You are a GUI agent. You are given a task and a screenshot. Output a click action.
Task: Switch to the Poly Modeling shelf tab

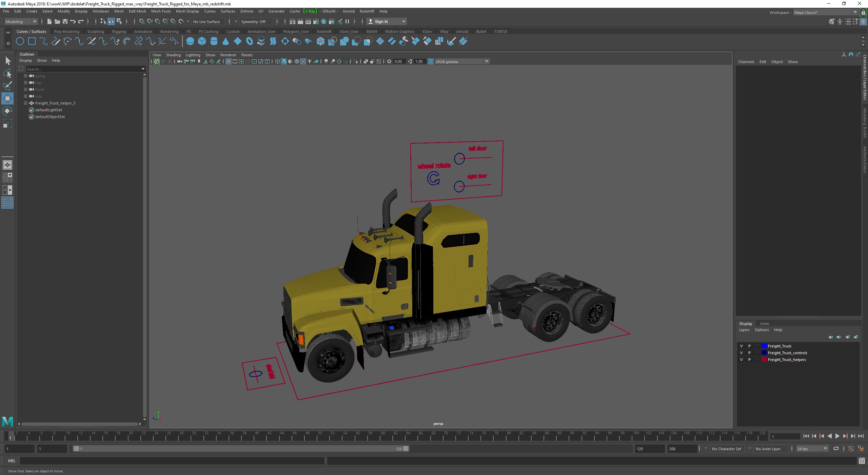(x=66, y=32)
